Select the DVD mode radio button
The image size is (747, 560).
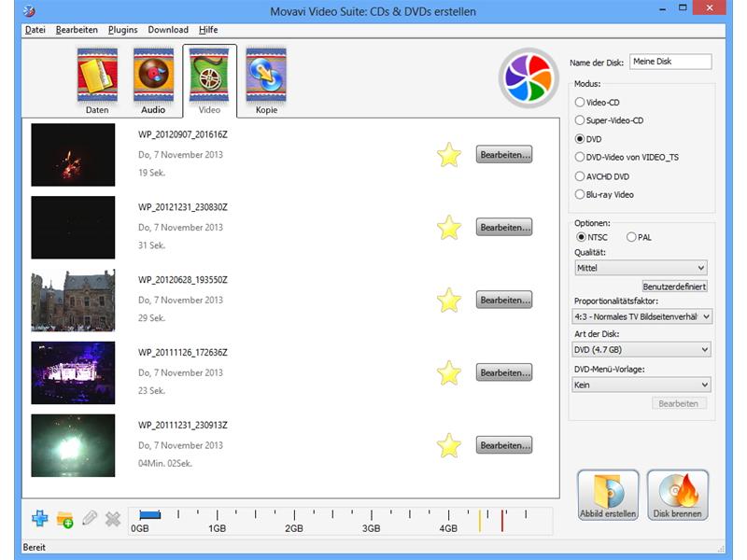(580, 139)
